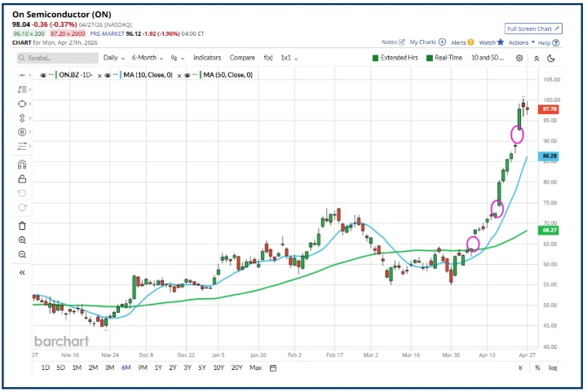Open chart settings gear

coord(519,58)
